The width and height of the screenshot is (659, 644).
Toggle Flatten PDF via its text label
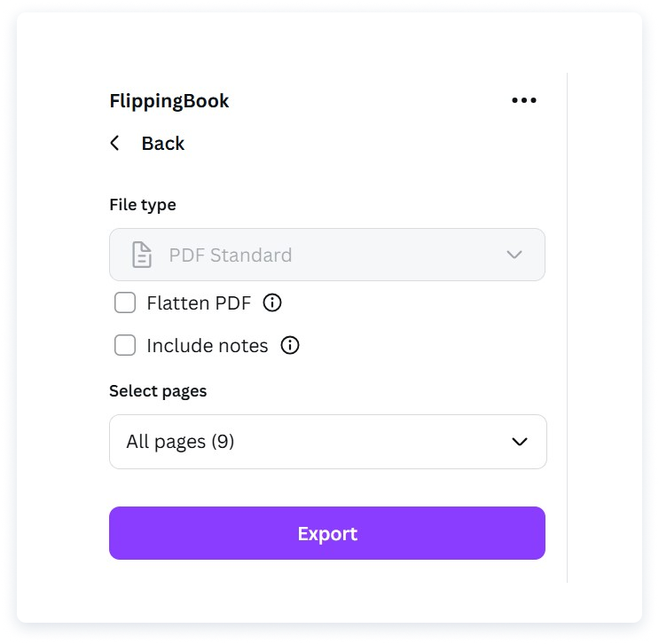pyautogui.click(x=199, y=303)
